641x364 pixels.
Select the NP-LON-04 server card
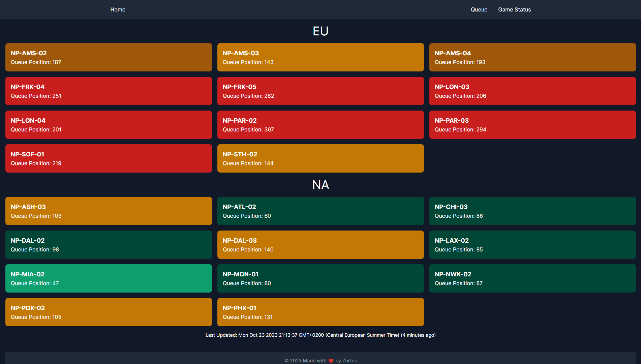coord(109,125)
